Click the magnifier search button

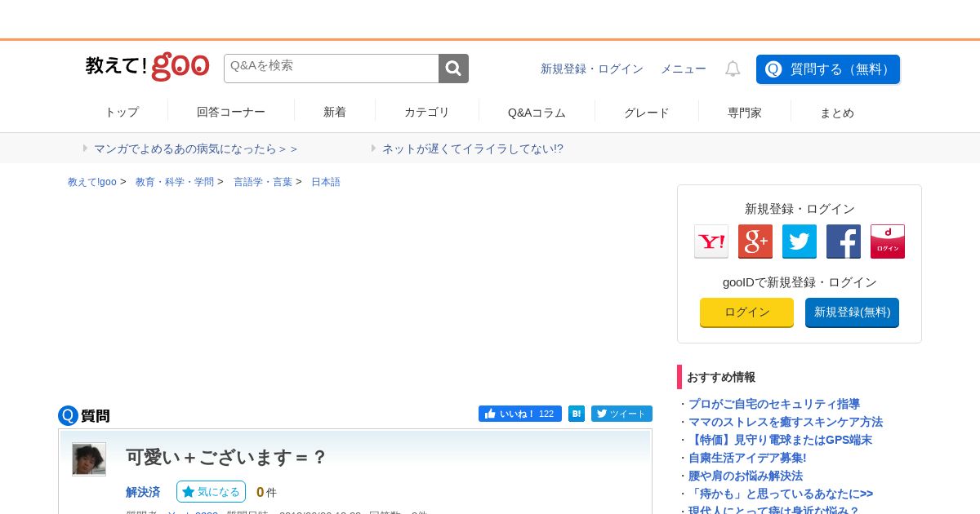(453, 69)
